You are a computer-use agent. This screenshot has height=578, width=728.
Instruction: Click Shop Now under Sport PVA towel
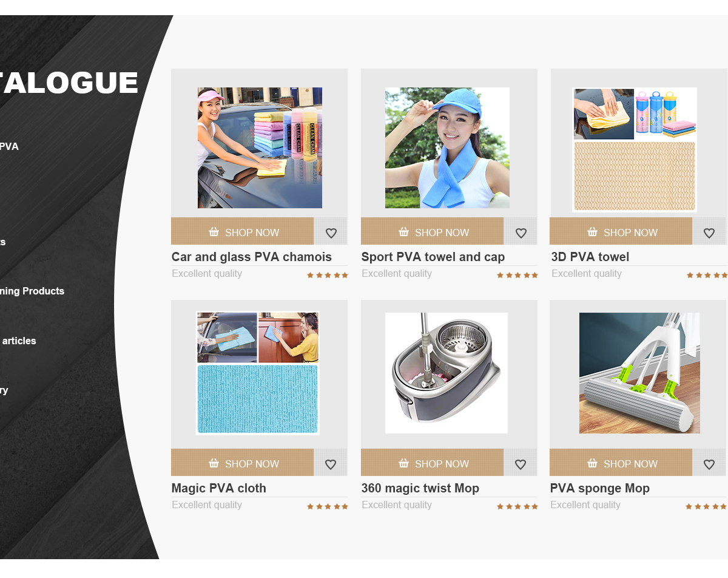click(x=432, y=231)
